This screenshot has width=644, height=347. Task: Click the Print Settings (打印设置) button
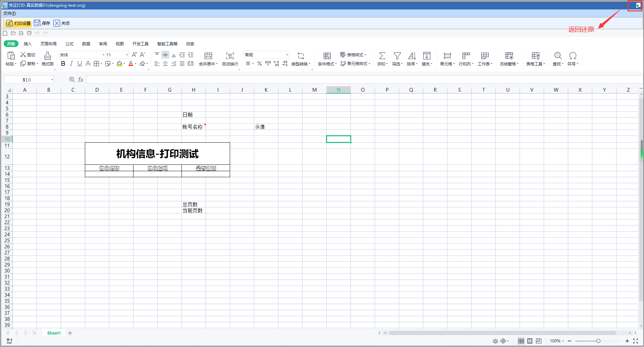(19, 23)
